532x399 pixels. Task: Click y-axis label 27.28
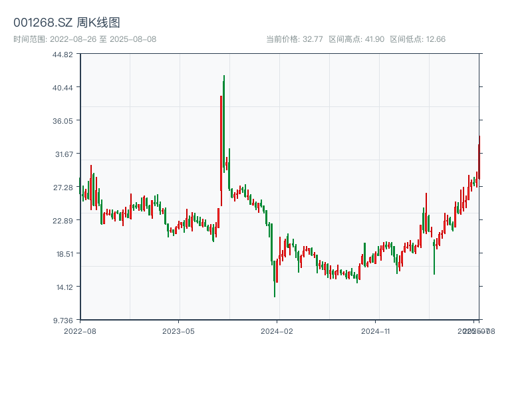pos(63,188)
